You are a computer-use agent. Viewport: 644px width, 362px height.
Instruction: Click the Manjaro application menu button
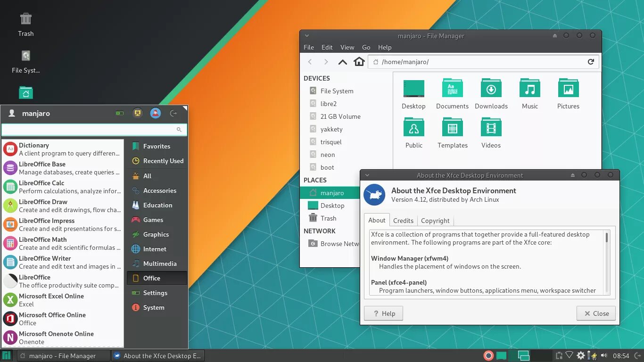tap(7, 356)
